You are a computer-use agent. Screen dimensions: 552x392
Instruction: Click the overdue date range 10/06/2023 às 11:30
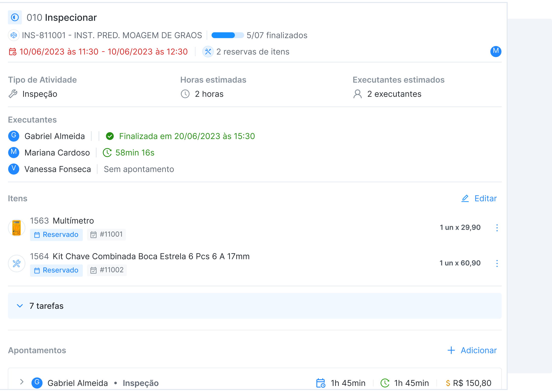point(103,52)
